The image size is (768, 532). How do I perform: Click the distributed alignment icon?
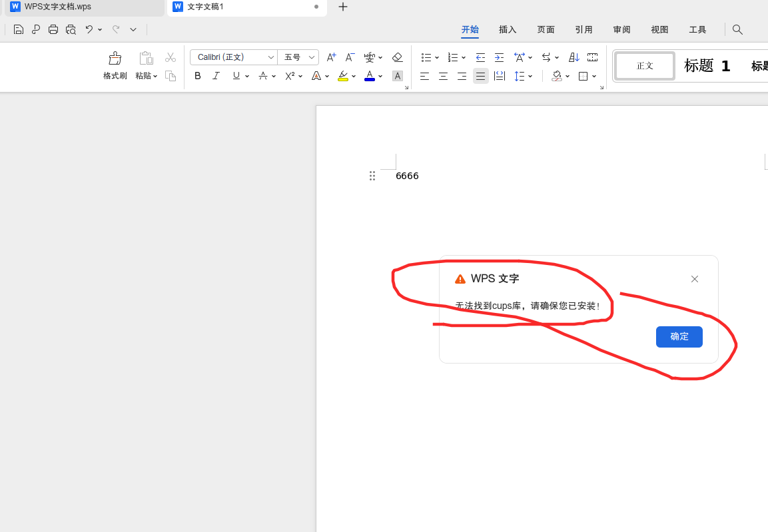pyautogui.click(x=500, y=76)
